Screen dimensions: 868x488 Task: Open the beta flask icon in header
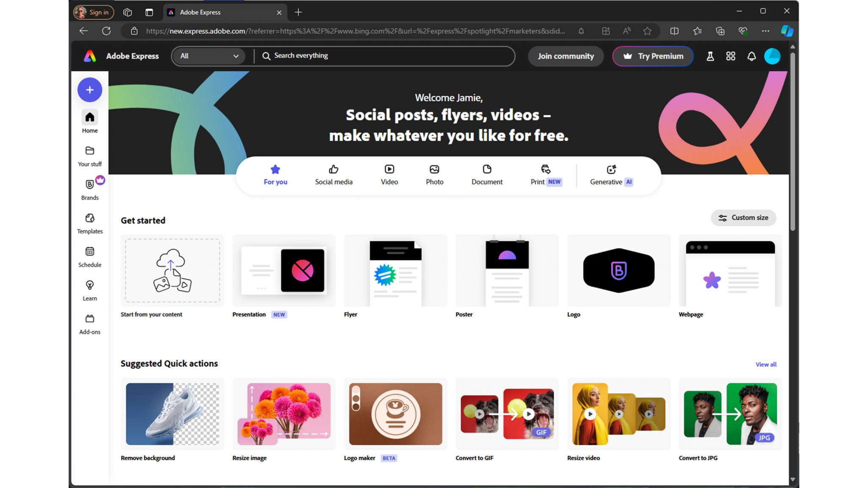click(x=710, y=56)
